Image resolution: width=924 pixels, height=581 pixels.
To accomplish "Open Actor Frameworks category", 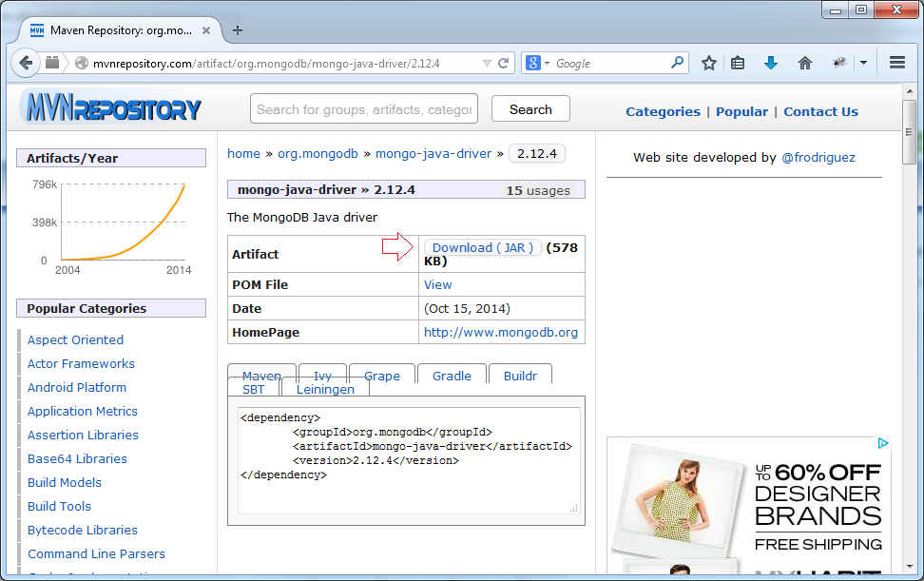I will (x=81, y=363).
